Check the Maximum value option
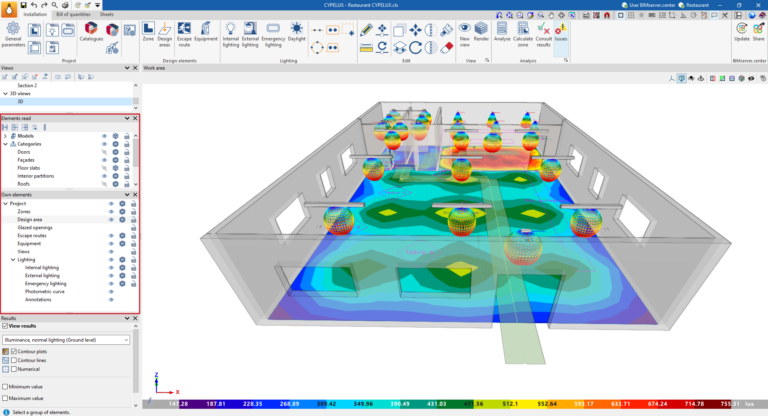 tap(5, 398)
